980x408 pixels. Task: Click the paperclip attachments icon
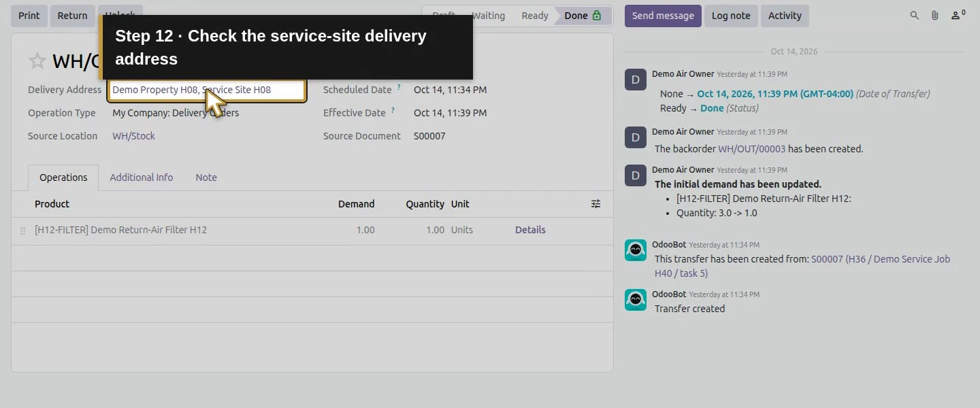[x=935, y=16]
